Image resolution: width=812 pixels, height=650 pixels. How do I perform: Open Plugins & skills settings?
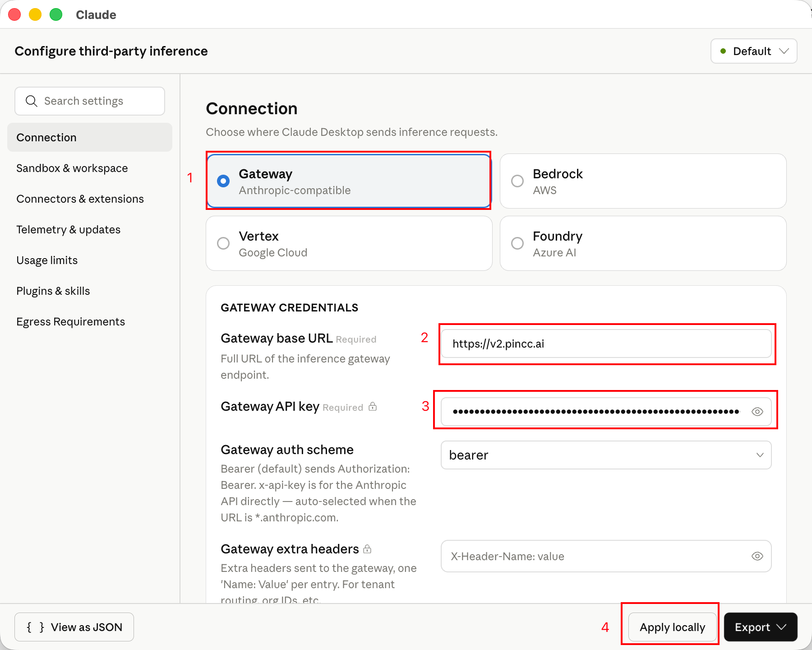click(90, 291)
